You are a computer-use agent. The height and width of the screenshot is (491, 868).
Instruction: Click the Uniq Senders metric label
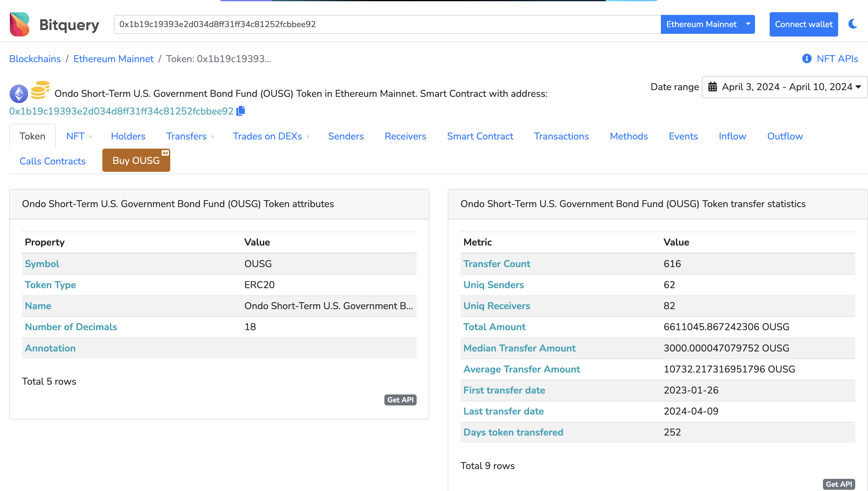coord(494,285)
